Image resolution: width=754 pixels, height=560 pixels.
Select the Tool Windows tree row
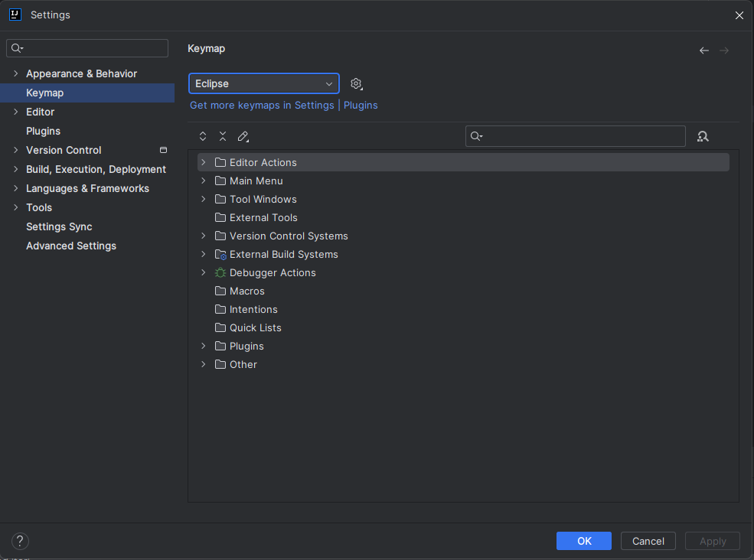pyautogui.click(x=464, y=199)
